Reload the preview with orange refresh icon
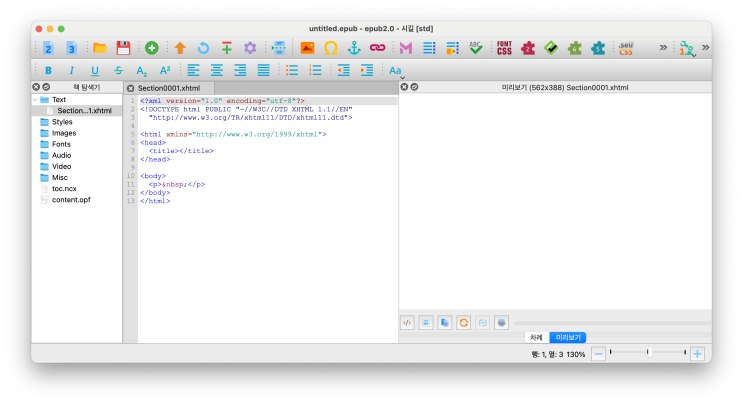 tap(463, 323)
